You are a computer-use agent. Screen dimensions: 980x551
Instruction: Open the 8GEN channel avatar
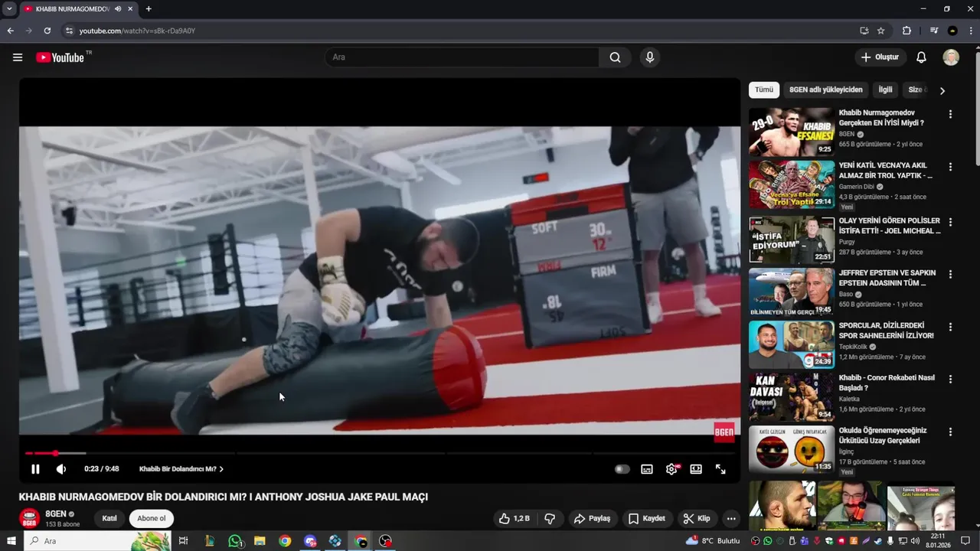[x=29, y=518]
